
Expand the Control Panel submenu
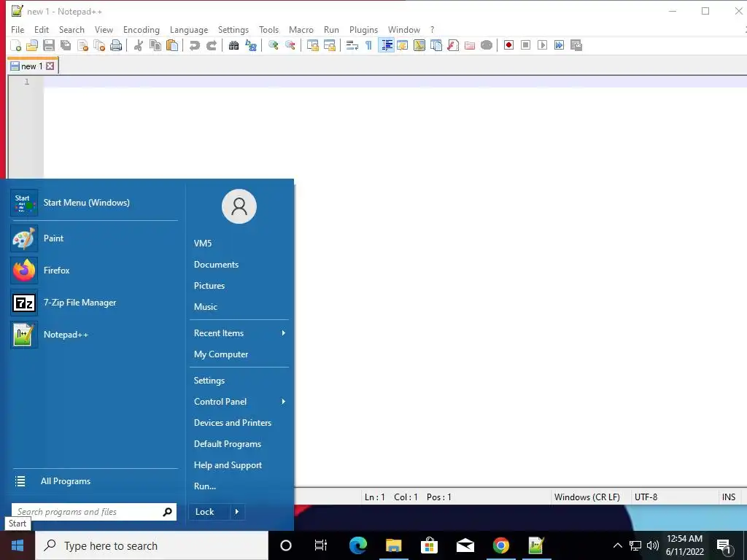[239, 402]
